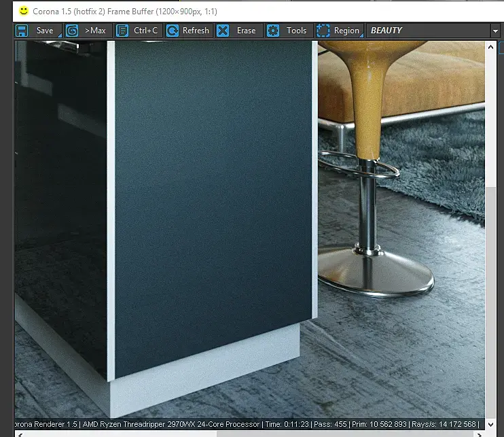Click the Tools gear icon

[273, 31]
